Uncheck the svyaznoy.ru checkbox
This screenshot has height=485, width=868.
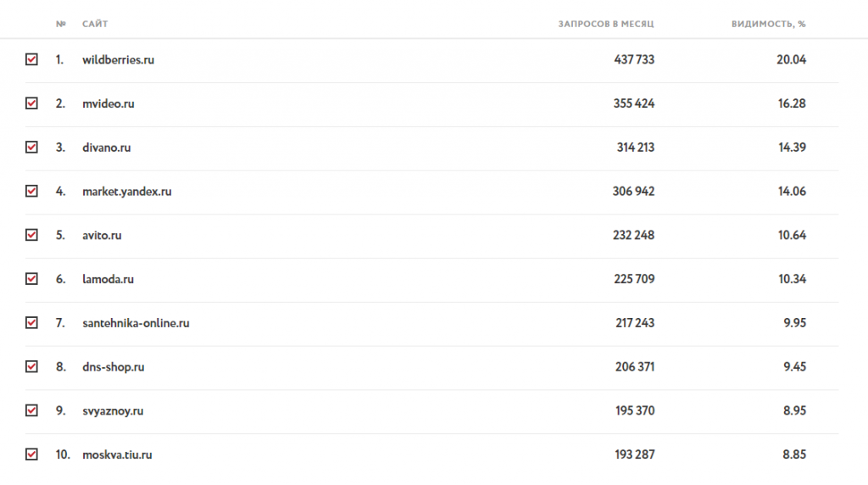click(x=31, y=410)
